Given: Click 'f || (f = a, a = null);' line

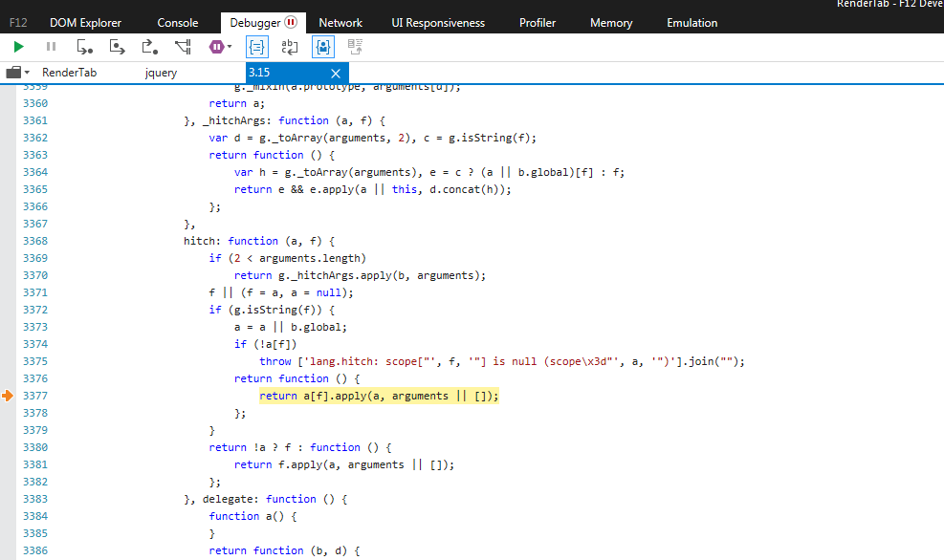Looking at the screenshot, I should 281,293.
